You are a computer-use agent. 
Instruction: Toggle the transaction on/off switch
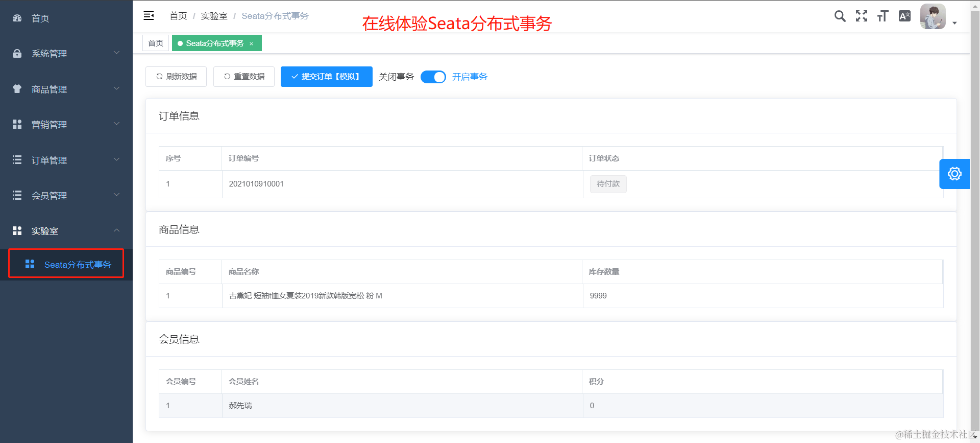(433, 77)
